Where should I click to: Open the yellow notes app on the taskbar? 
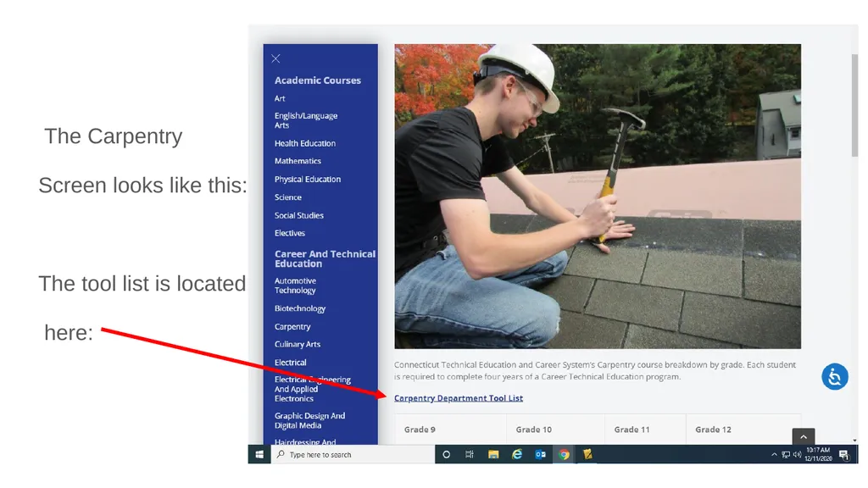587,455
